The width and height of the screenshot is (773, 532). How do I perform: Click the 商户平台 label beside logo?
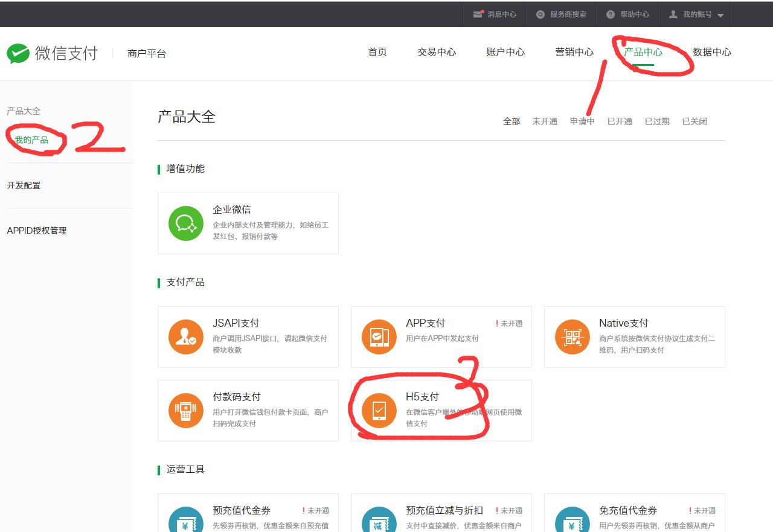coord(147,53)
